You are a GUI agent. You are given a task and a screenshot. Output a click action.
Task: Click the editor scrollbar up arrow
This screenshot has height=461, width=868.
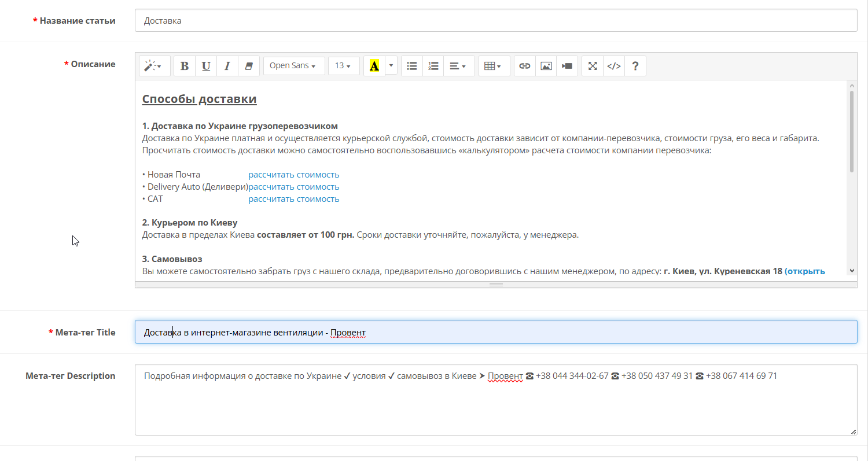coord(852,85)
